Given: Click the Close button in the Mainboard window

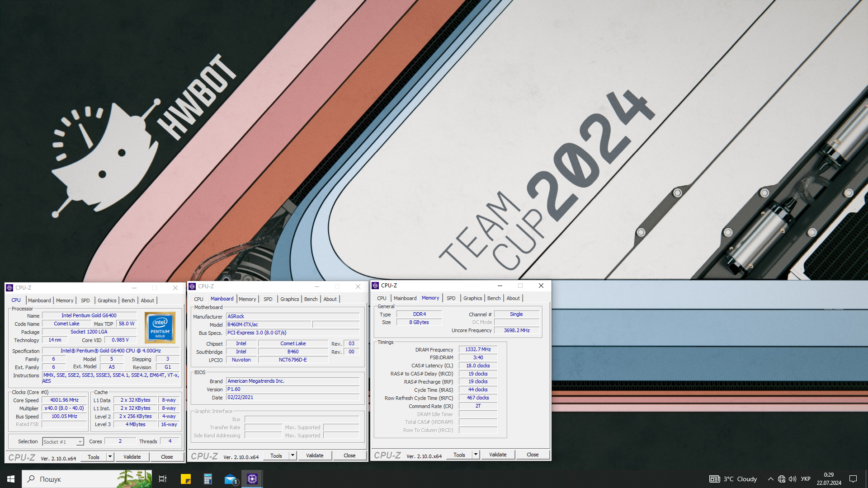Looking at the screenshot, I should tap(349, 455).
